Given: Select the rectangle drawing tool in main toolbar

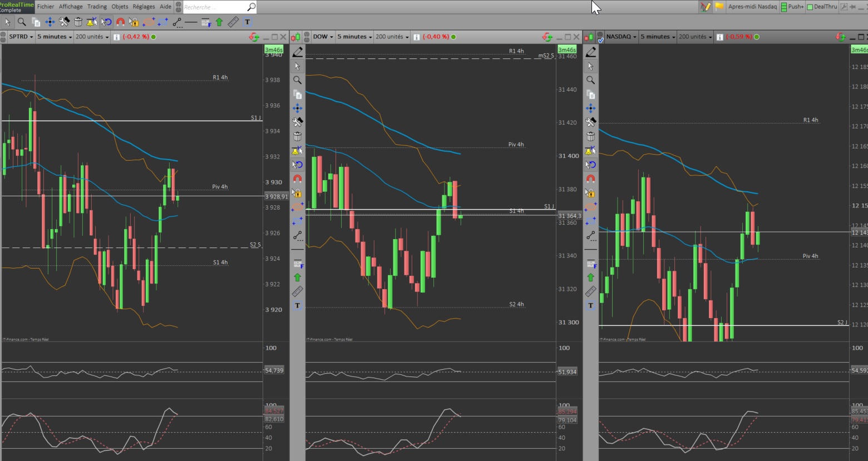Looking at the screenshot, I should (x=163, y=22).
